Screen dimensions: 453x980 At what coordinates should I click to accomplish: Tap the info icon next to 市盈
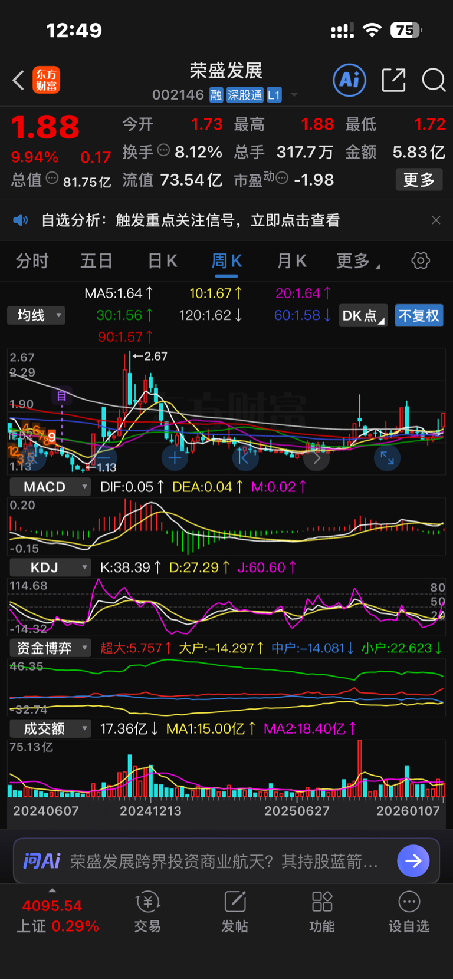282,178
